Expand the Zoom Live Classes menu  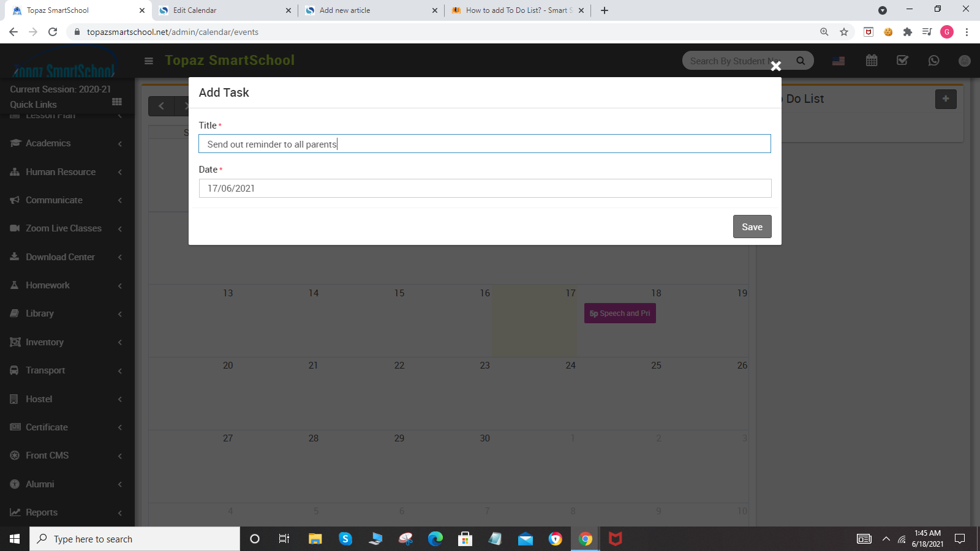pos(66,228)
